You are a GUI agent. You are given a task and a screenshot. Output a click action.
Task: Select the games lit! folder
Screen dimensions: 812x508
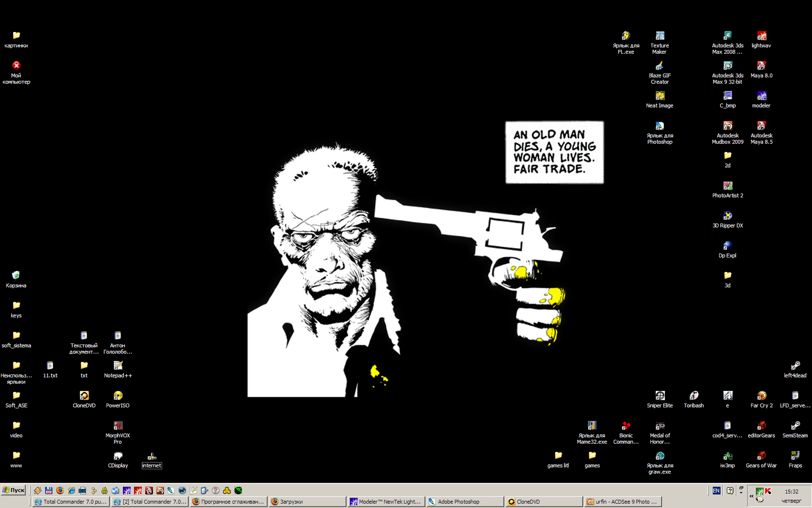pyautogui.click(x=558, y=460)
